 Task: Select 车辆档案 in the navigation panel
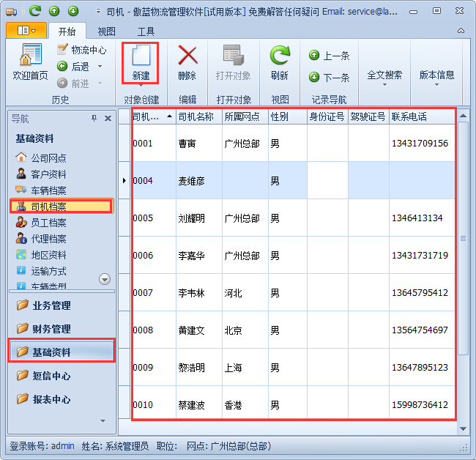point(48,190)
